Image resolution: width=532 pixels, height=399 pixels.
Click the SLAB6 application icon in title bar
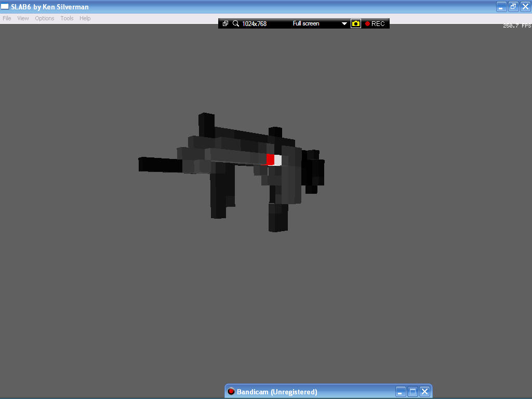pyautogui.click(x=5, y=7)
